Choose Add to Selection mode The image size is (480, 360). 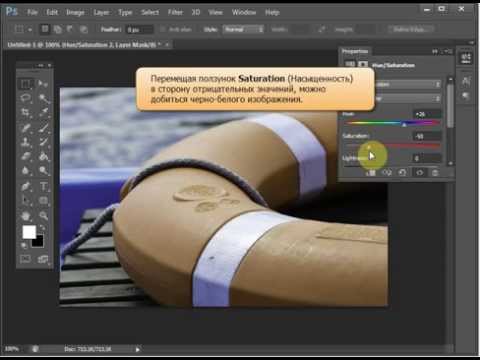(57, 29)
